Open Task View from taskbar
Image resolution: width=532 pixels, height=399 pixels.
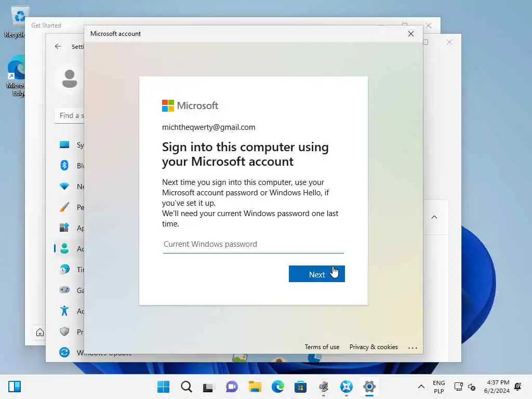click(209, 387)
